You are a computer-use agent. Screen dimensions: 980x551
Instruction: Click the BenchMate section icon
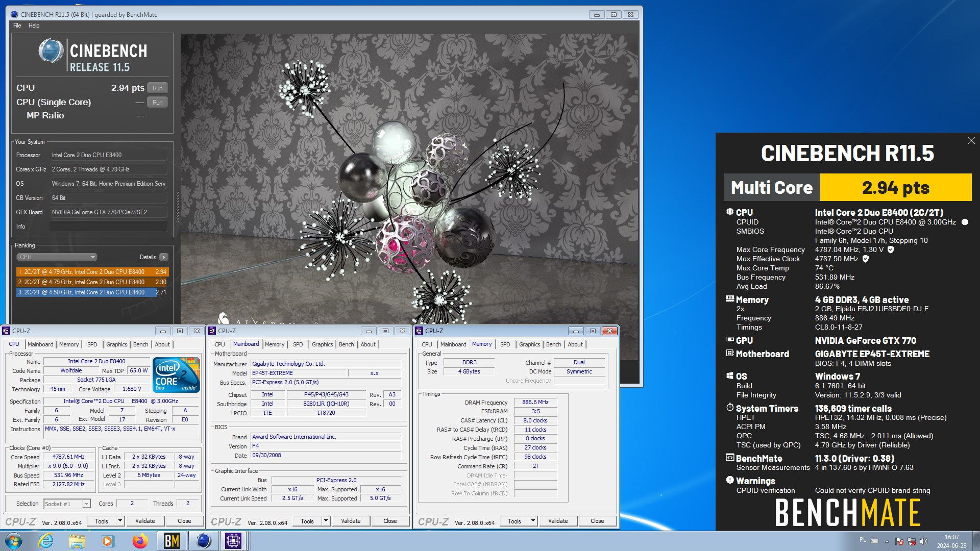tap(730, 458)
